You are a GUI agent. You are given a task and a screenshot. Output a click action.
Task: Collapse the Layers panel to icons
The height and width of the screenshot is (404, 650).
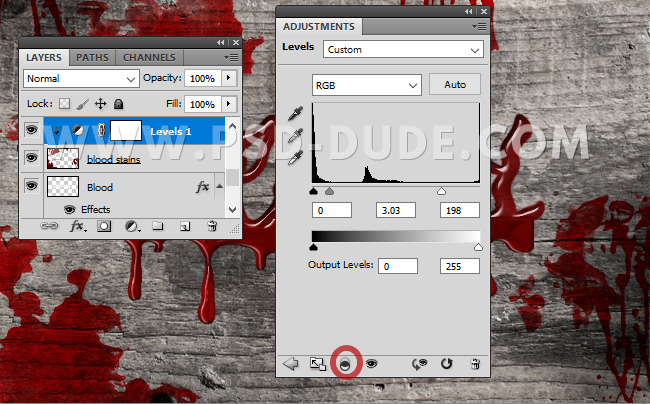point(221,42)
